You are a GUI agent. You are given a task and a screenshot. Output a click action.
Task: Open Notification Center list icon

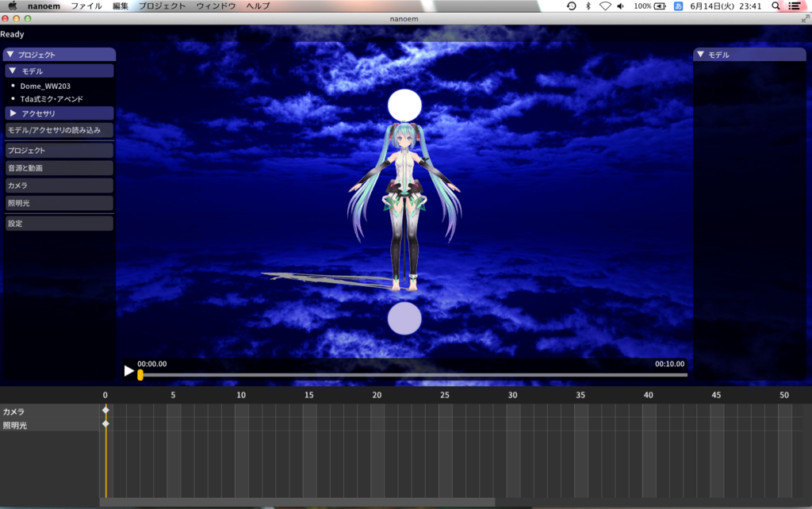coord(795,6)
